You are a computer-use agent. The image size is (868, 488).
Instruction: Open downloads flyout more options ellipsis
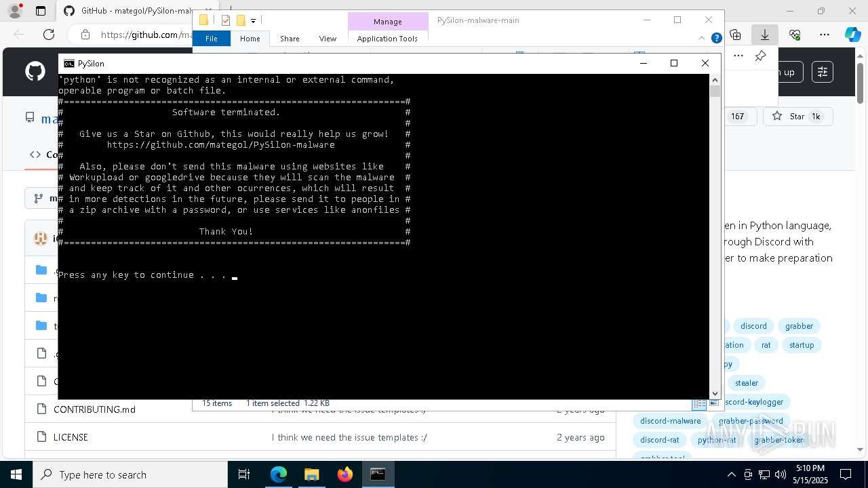(738, 56)
